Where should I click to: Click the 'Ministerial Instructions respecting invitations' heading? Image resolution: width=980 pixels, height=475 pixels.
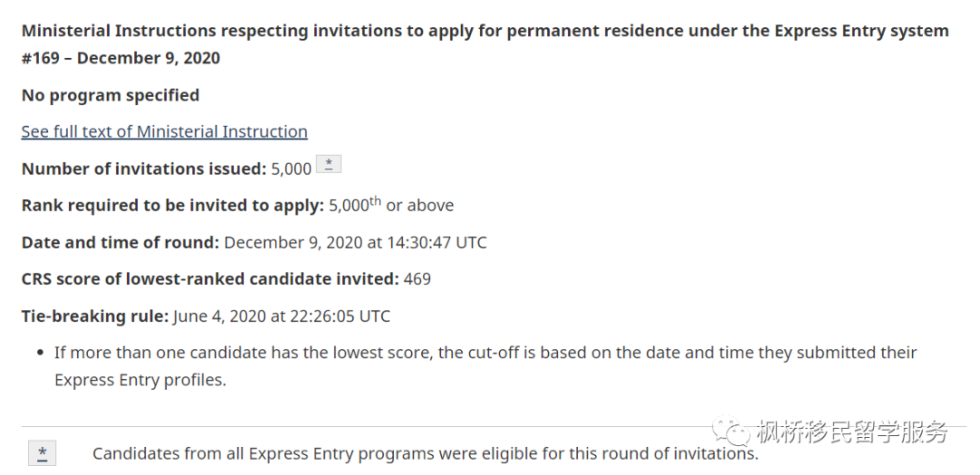click(485, 31)
